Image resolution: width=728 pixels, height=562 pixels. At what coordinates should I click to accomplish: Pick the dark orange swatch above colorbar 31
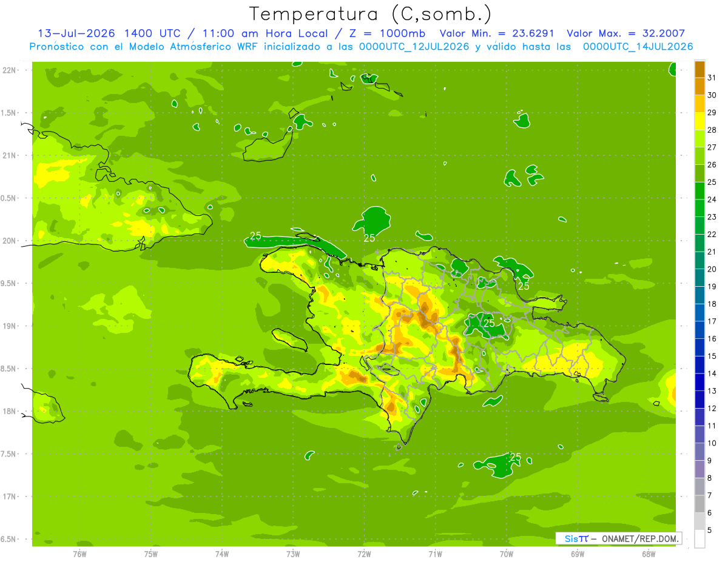(699, 69)
